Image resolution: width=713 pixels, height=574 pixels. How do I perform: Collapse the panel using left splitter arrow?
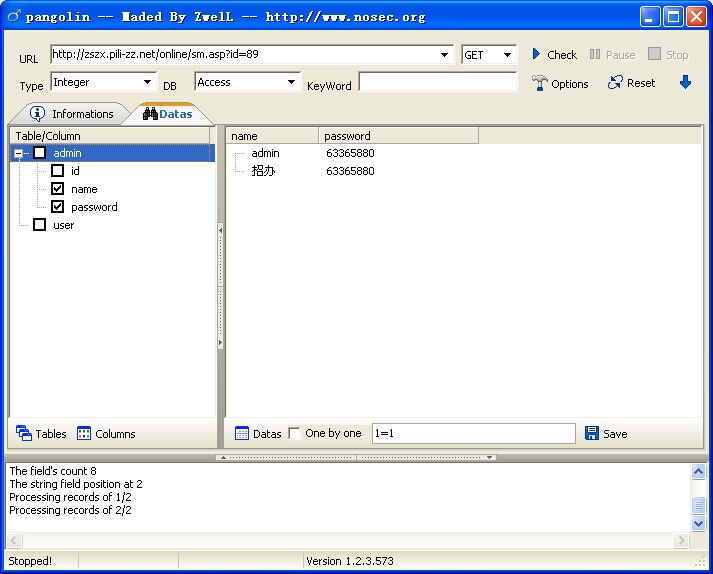(x=221, y=230)
